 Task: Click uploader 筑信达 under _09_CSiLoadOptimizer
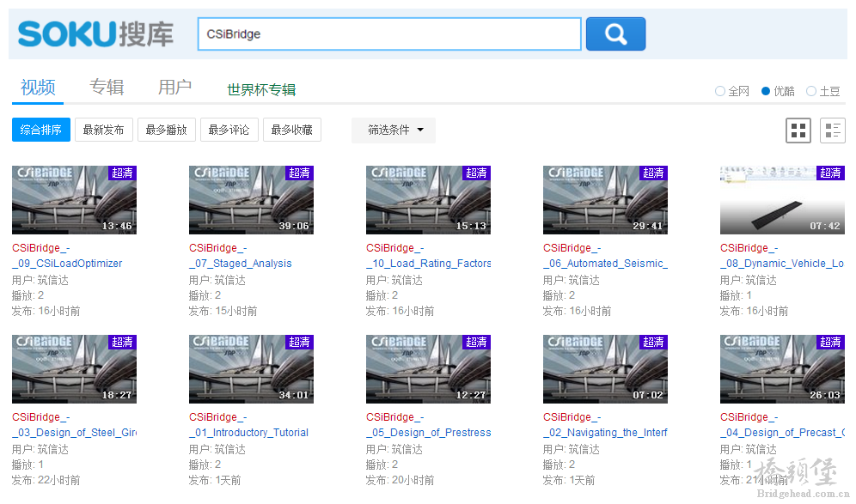tap(53, 281)
